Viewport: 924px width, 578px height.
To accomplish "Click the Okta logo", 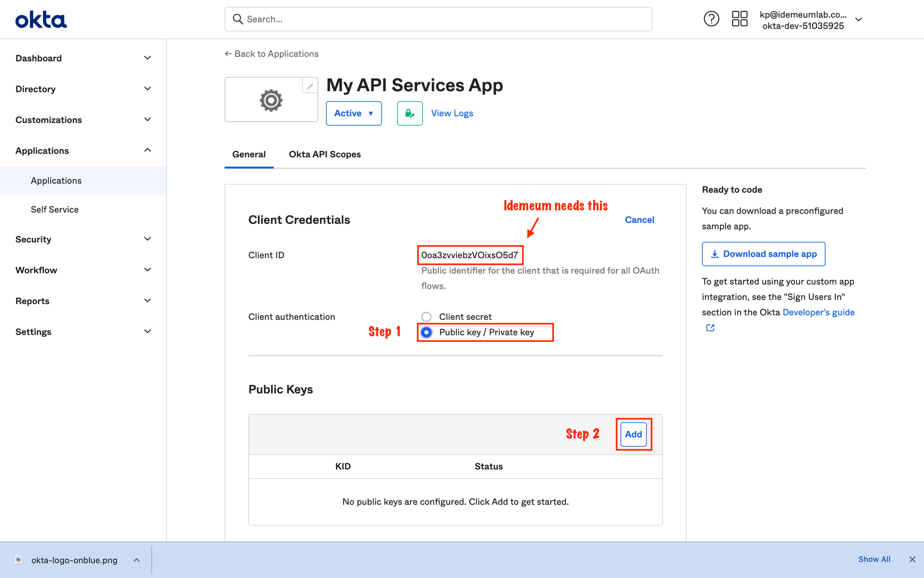I will (41, 20).
